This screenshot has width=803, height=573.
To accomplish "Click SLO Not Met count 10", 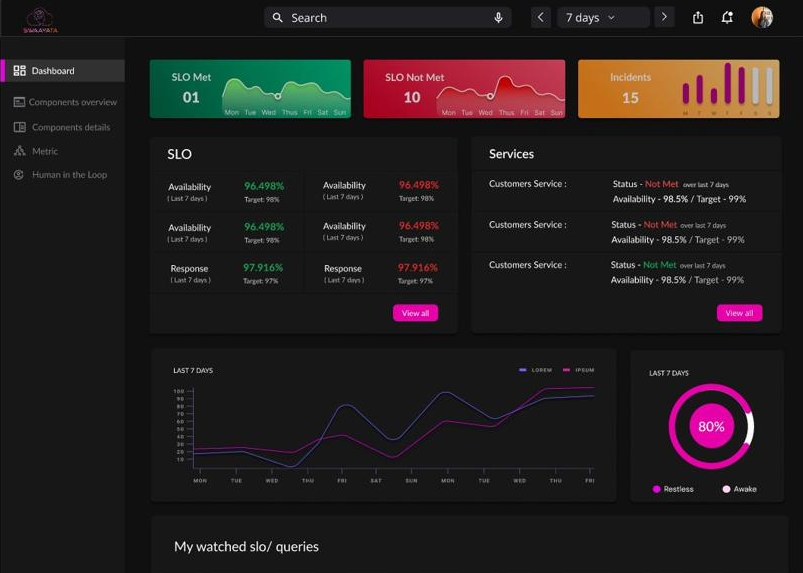I will [x=412, y=97].
